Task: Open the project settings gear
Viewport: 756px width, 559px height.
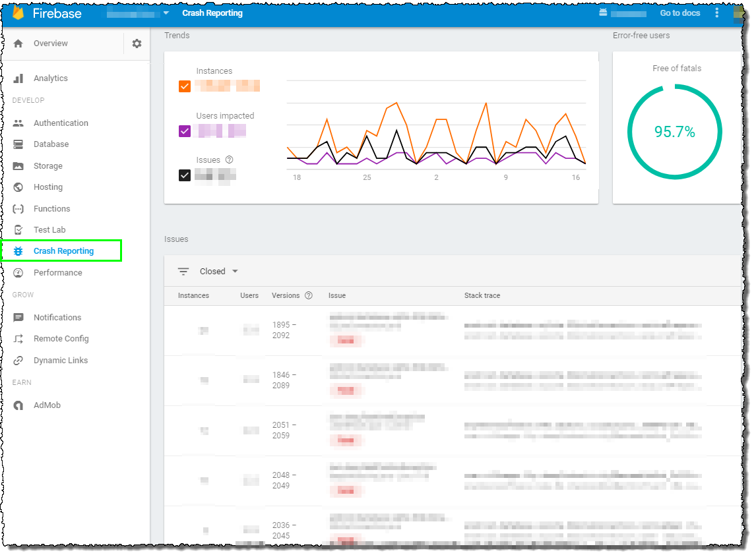Action: click(x=137, y=44)
